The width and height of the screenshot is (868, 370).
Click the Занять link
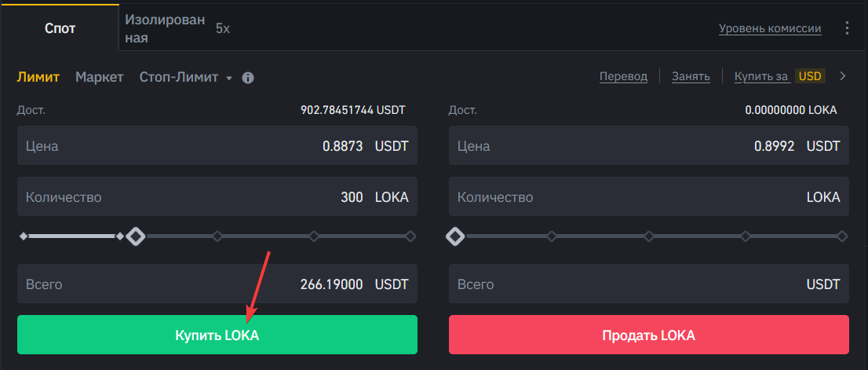coord(691,76)
